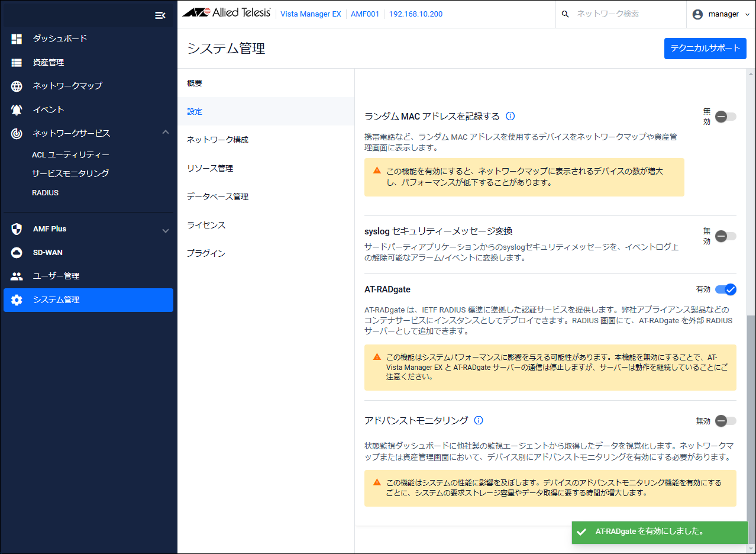Open the データベース管理 tab
The image size is (756, 554).
pos(266,197)
